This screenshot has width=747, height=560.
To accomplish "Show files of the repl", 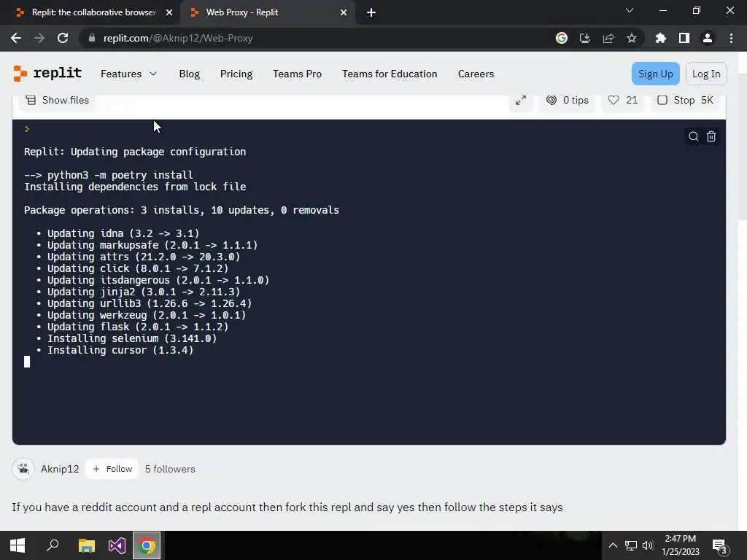I will 57,100.
